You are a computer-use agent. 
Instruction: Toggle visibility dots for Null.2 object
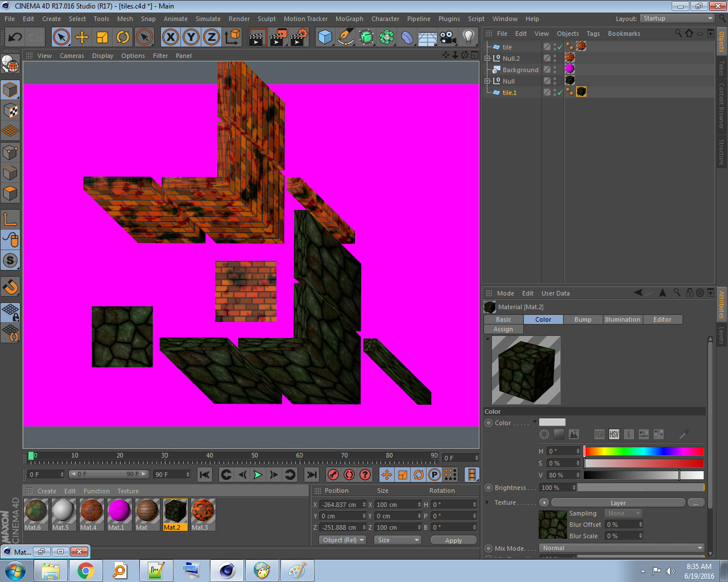[555, 59]
